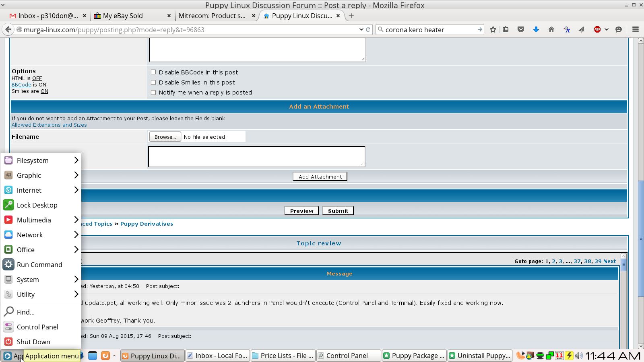Open the Downloads arrow icon
The height and width of the screenshot is (362, 644).
pyautogui.click(x=536, y=29)
